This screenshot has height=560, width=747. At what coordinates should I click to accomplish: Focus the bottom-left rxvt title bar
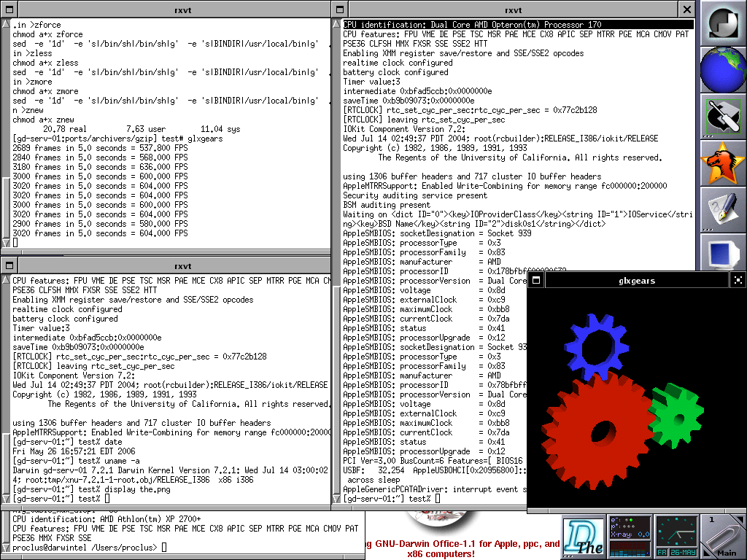coord(182,265)
